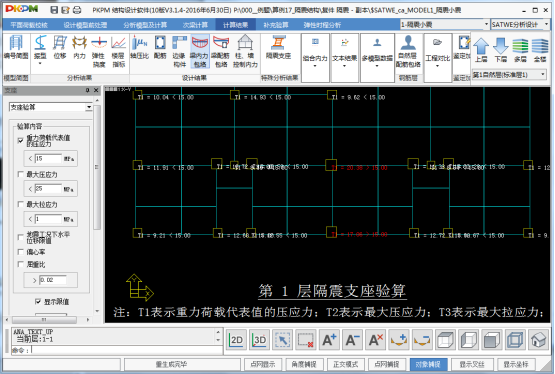Viewport: 555px width, 374px height.
Task: Open the 弹性时程分析 tab
Action: pyautogui.click(x=322, y=25)
